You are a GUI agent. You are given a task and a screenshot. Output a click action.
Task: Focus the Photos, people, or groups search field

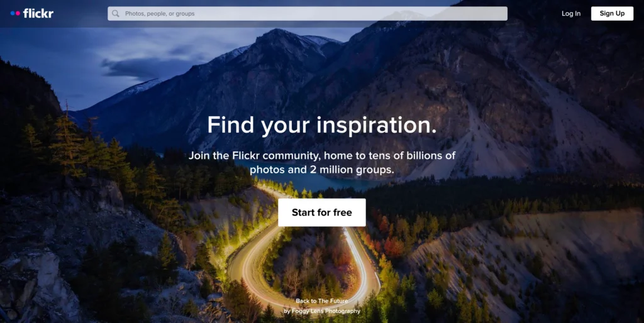pyautogui.click(x=307, y=14)
